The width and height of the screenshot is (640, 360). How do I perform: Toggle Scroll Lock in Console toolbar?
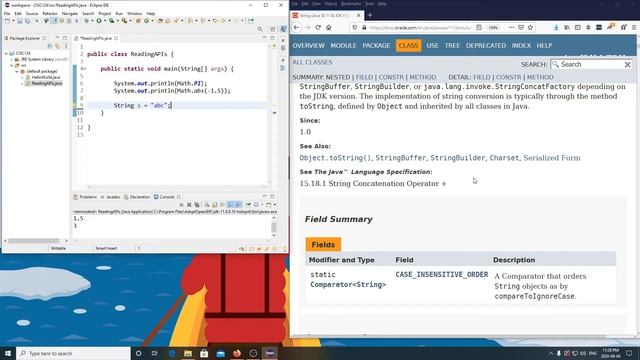pyautogui.click(x=214, y=204)
